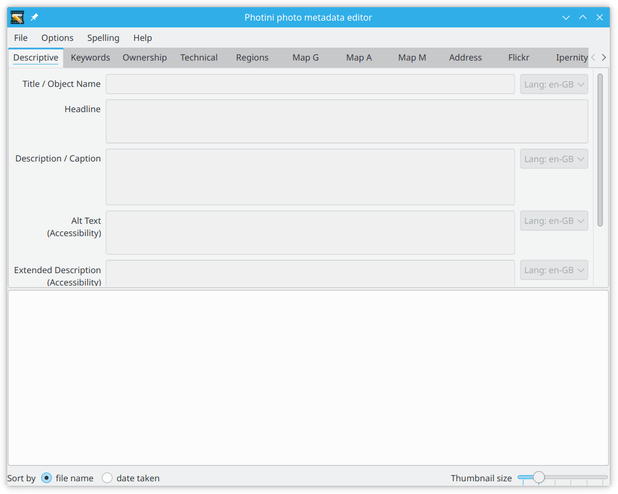The image size is (618, 494).
Task: Click the Photini app icon in title bar
Action: [x=17, y=17]
